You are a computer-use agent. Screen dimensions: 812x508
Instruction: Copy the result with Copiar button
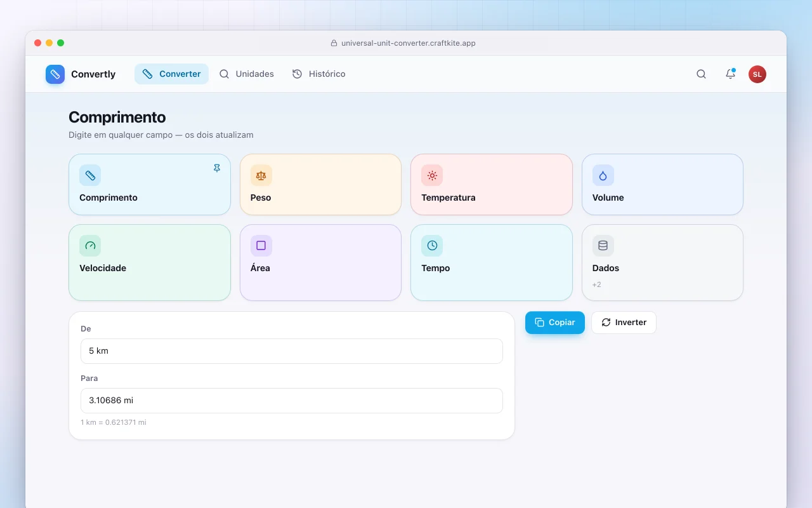(555, 323)
